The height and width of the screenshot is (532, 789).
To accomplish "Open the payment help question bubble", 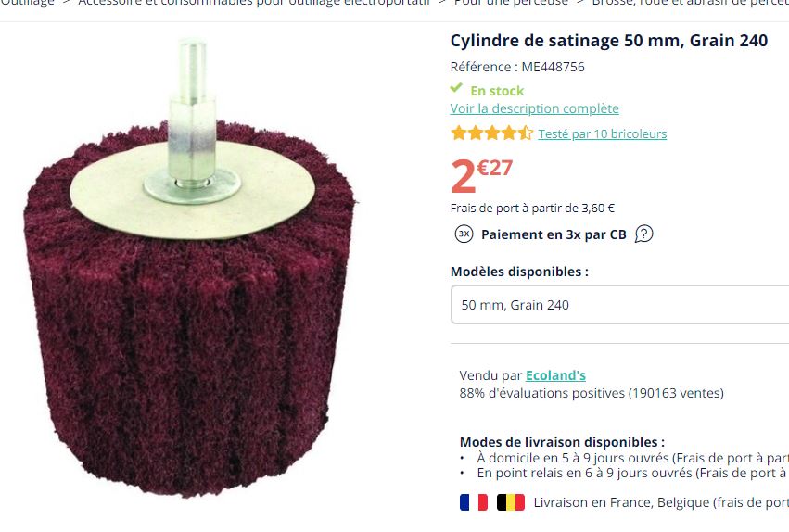I will click(643, 234).
